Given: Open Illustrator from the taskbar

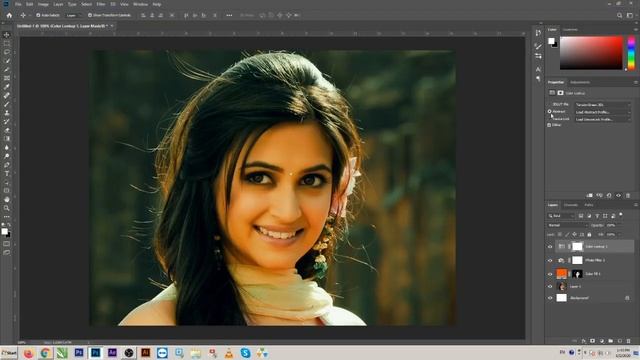Looking at the screenshot, I should (145, 353).
